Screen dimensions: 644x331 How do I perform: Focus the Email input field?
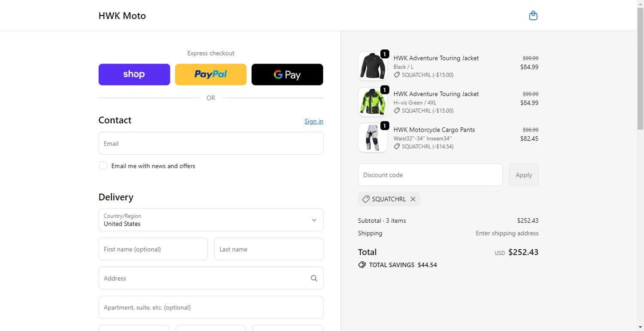coord(211,143)
